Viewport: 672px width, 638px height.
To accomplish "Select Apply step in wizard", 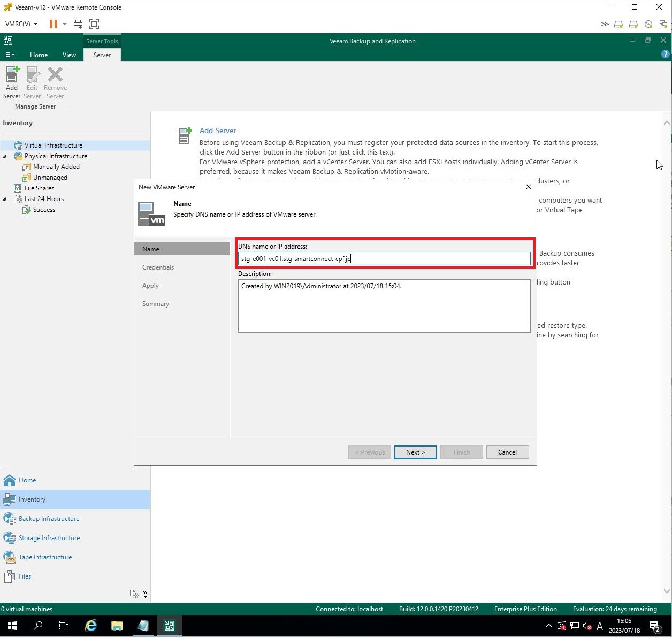I will [150, 286].
